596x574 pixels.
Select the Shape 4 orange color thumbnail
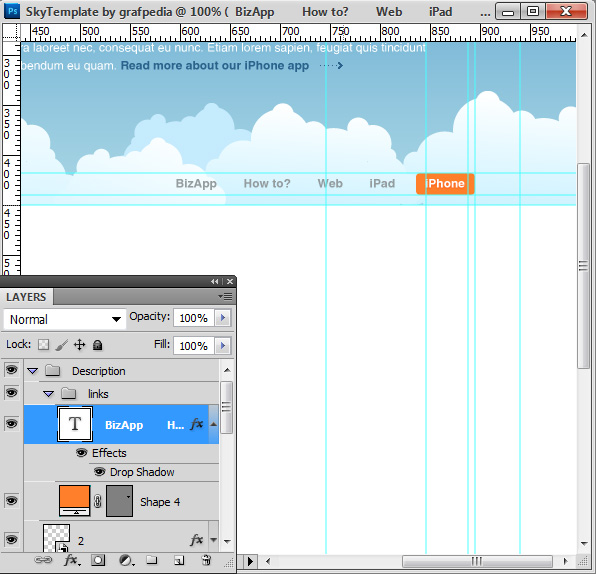click(74, 501)
